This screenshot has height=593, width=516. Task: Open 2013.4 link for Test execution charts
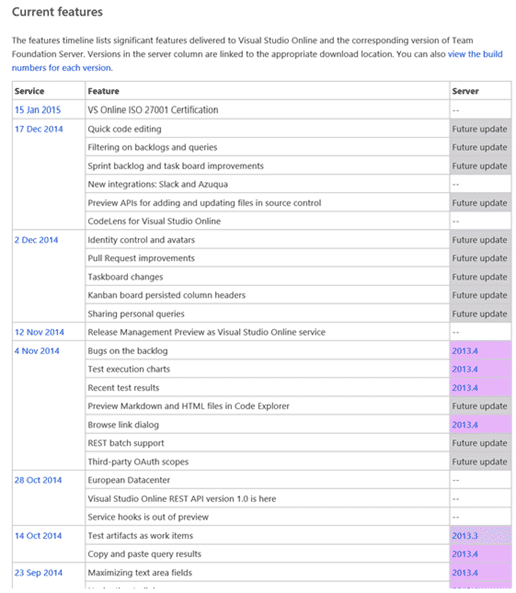[x=465, y=369]
